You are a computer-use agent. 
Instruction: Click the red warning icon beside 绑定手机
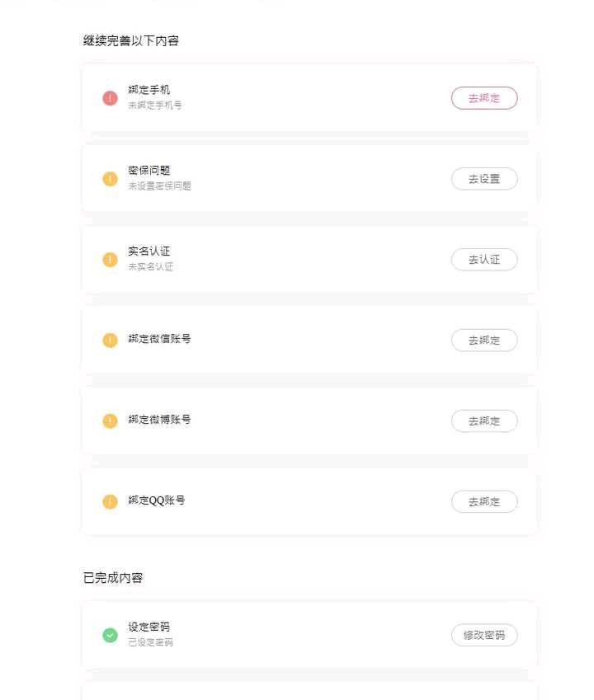[110, 98]
